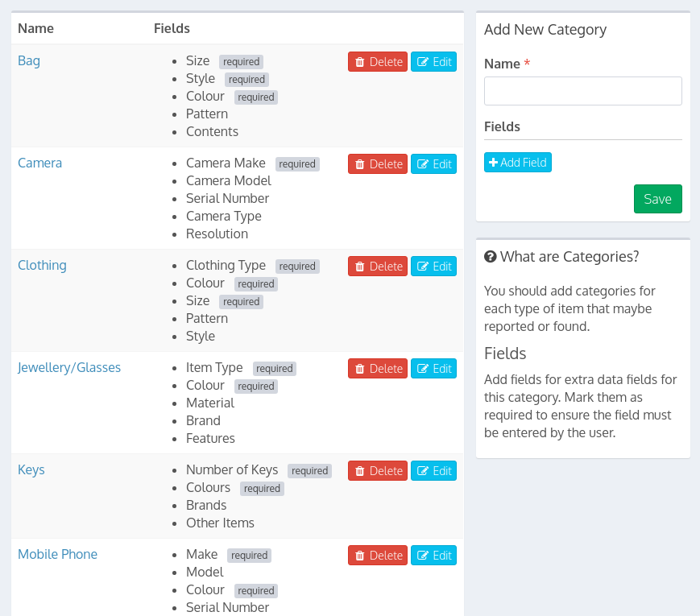Image resolution: width=700 pixels, height=616 pixels.
Task: Save the new category
Action: point(657,199)
